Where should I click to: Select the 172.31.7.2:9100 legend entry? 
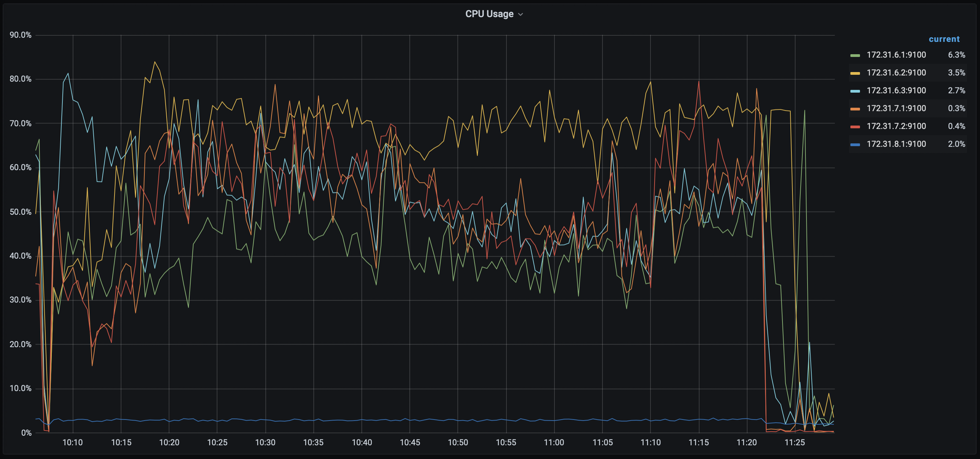click(x=896, y=126)
